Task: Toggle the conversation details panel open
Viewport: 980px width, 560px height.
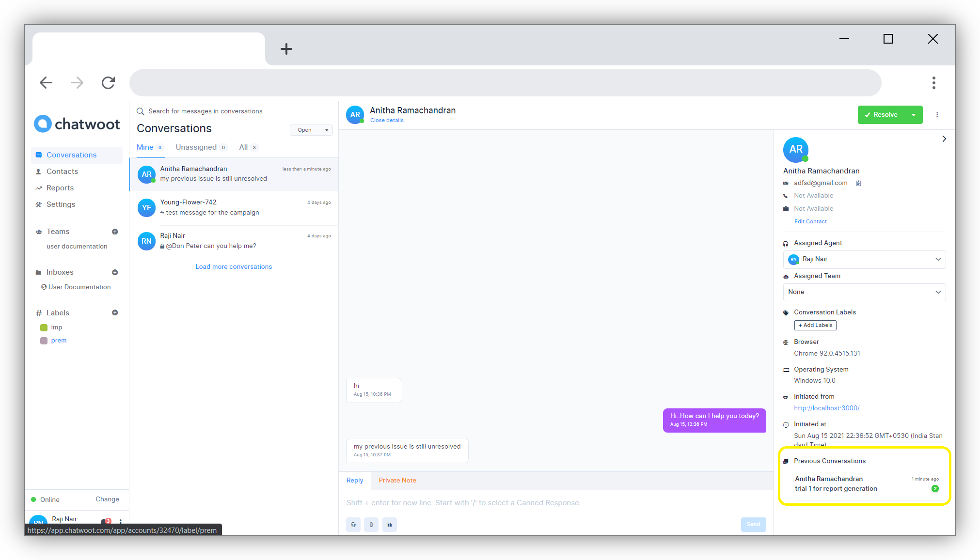Action: coord(944,139)
